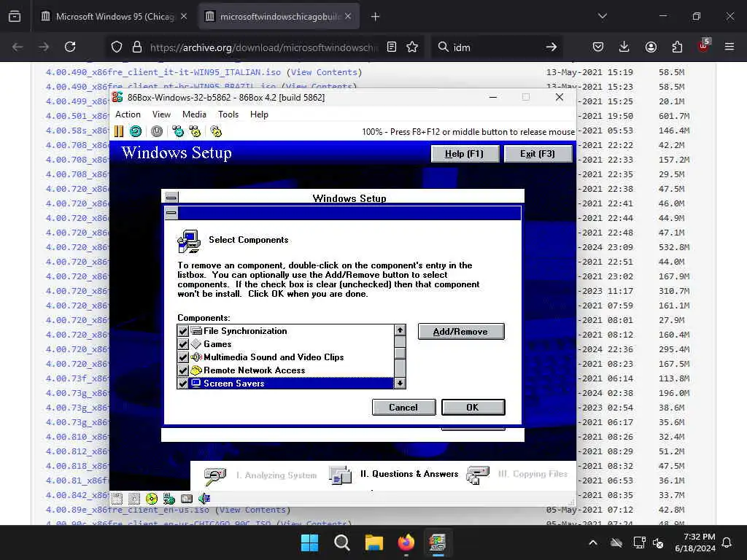
Task: Open taskbar Search
Action: click(x=341, y=542)
